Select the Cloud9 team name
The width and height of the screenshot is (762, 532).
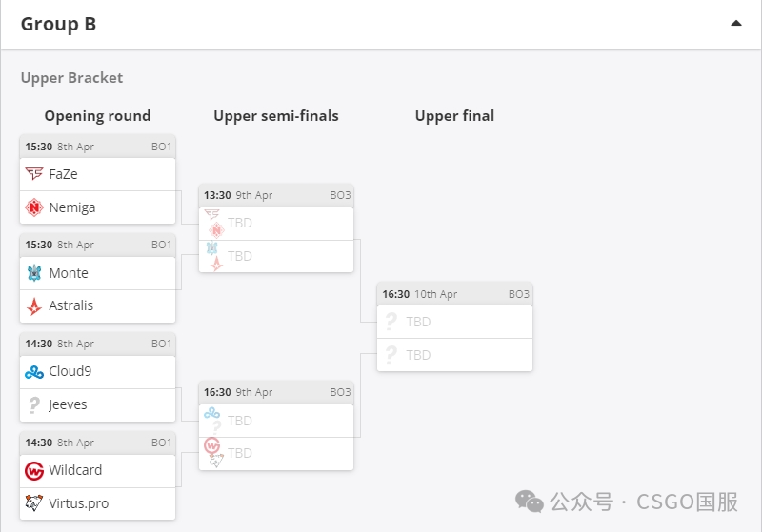tap(70, 371)
